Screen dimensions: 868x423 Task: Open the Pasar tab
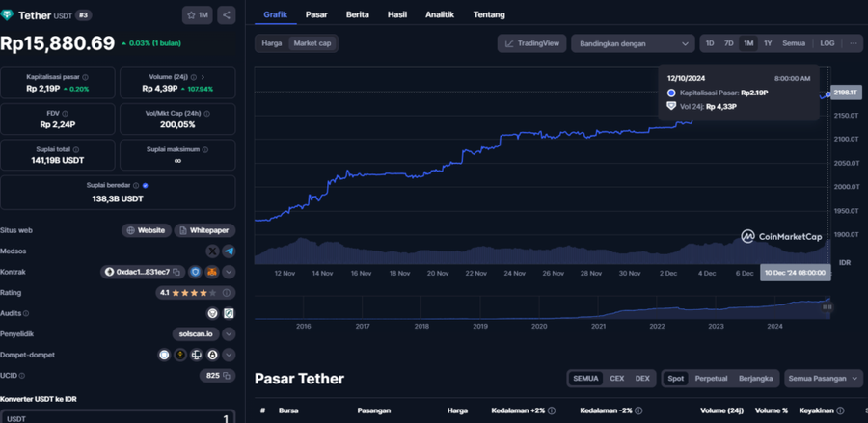pos(316,14)
